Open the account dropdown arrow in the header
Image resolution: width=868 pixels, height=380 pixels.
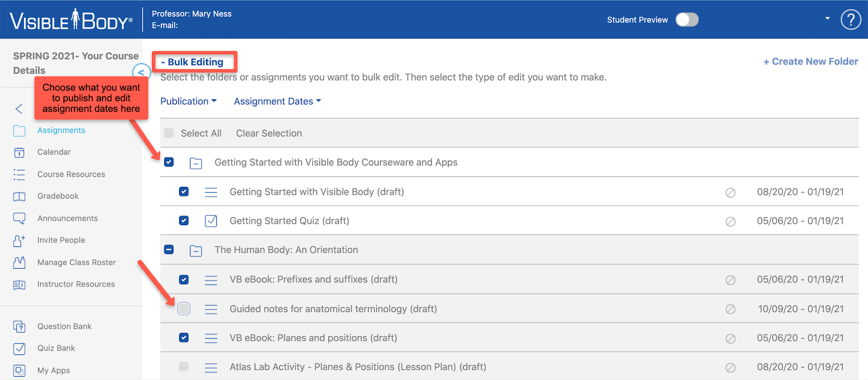(827, 18)
